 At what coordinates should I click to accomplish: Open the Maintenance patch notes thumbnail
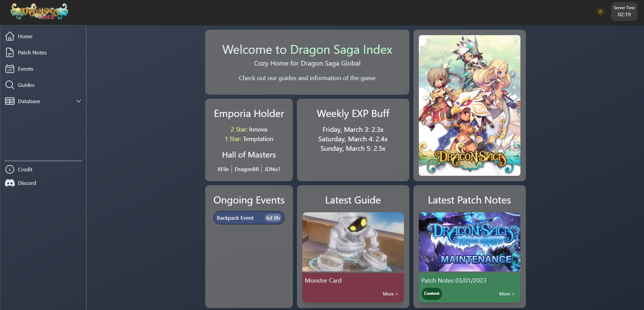(469, 242)
